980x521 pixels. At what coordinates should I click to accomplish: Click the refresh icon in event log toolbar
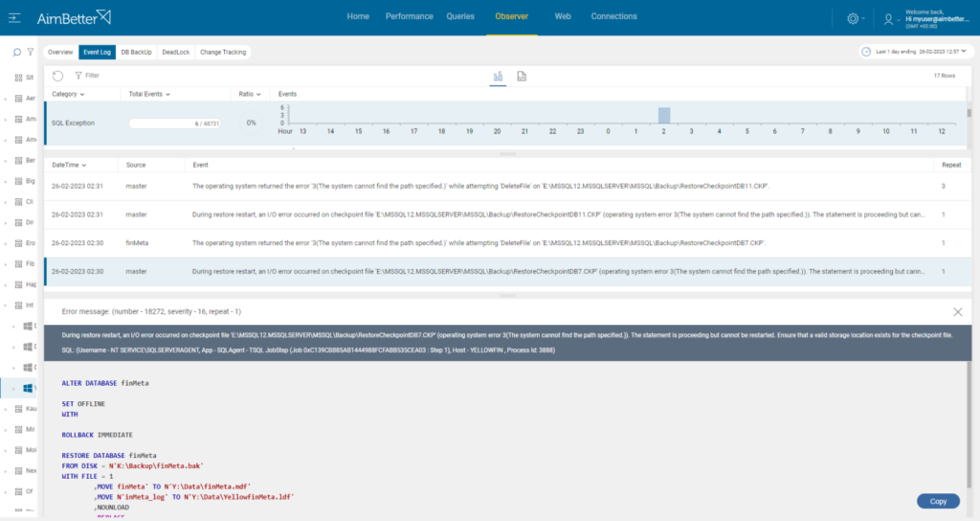(57, 76)
